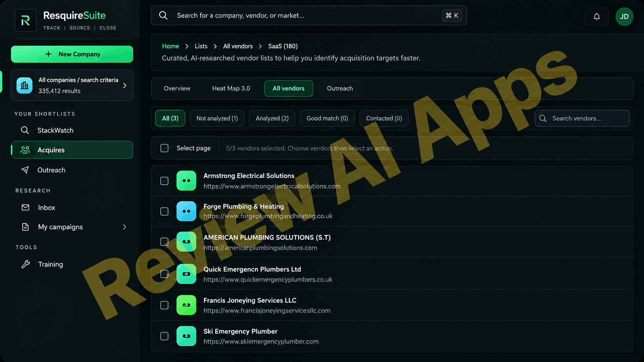Go to Home breadcrumb link
Viewport: 644px width, 362px height.
pos(171,46)
